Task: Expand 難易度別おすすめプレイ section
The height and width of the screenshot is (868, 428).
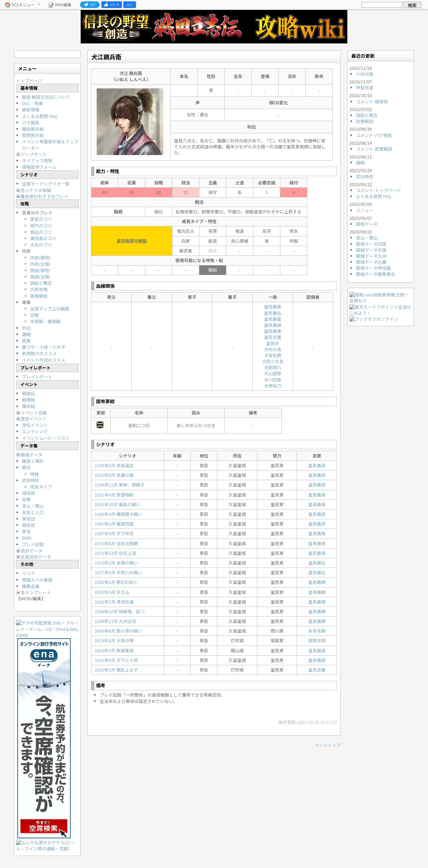Action: 18,196
